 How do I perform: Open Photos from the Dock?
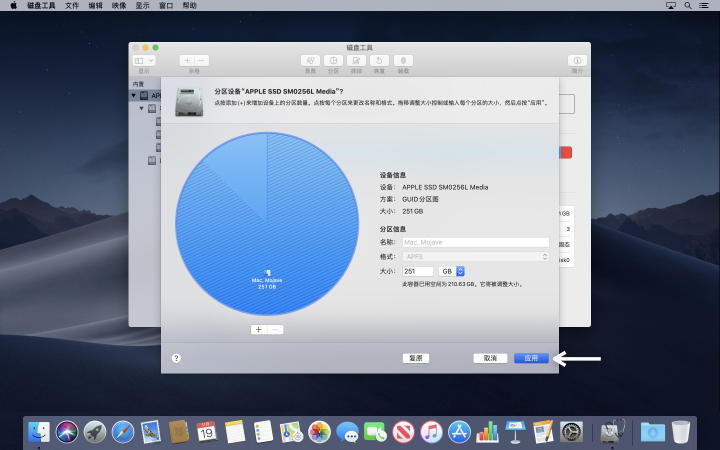click(x=320, y=432)
